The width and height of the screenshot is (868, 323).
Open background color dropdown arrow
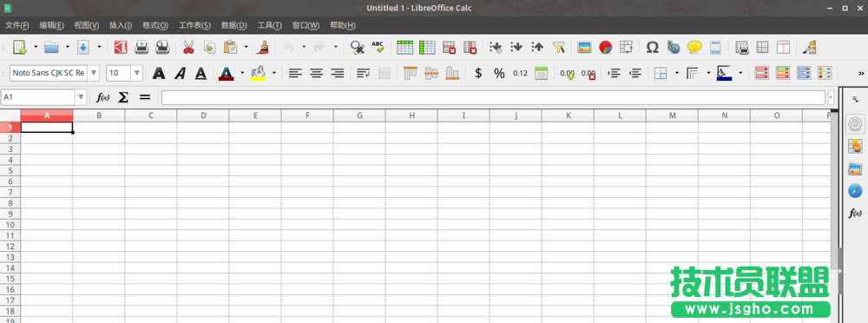point(274,73)
